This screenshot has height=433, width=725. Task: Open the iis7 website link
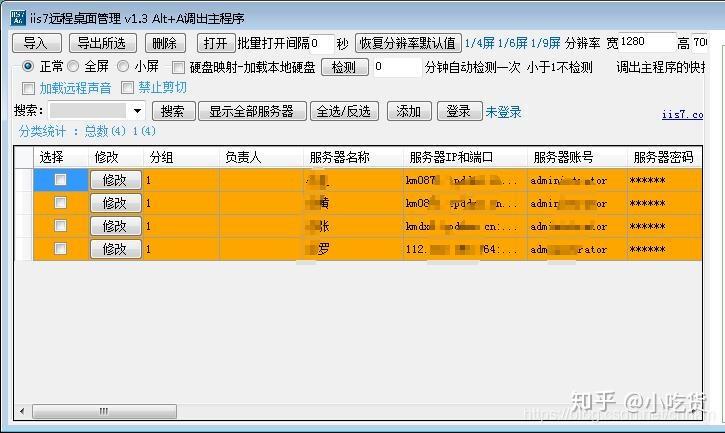682,114
